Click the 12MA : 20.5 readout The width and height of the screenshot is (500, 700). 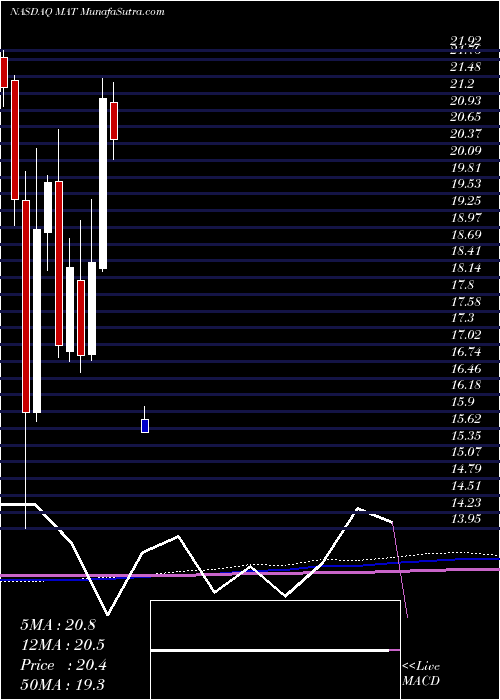63,645
